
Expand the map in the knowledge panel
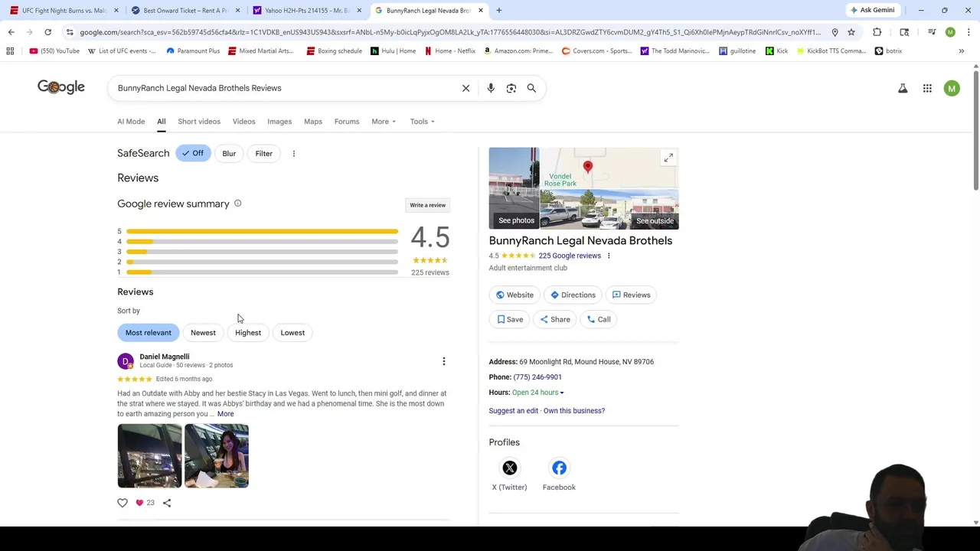point(668,158)
